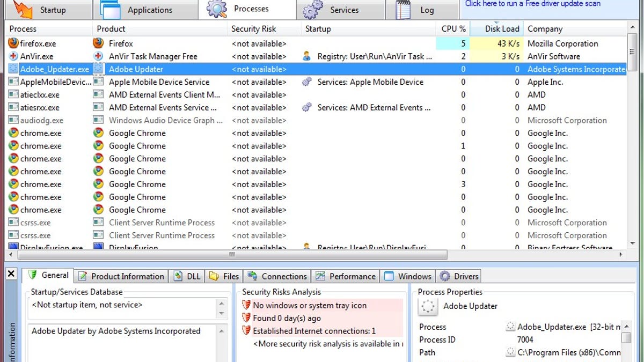Click the Process Properties vertical scrollbar

[x=626, y=341]
